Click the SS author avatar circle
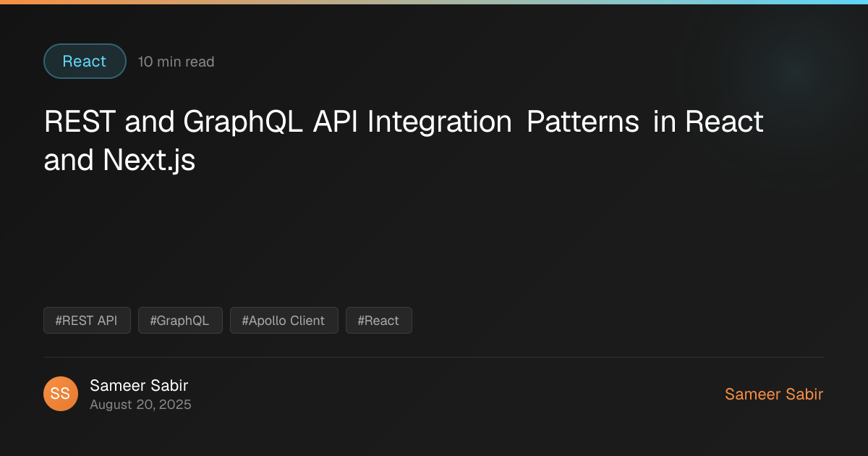Viewport: 868px width, 456px height. (61, 394)
